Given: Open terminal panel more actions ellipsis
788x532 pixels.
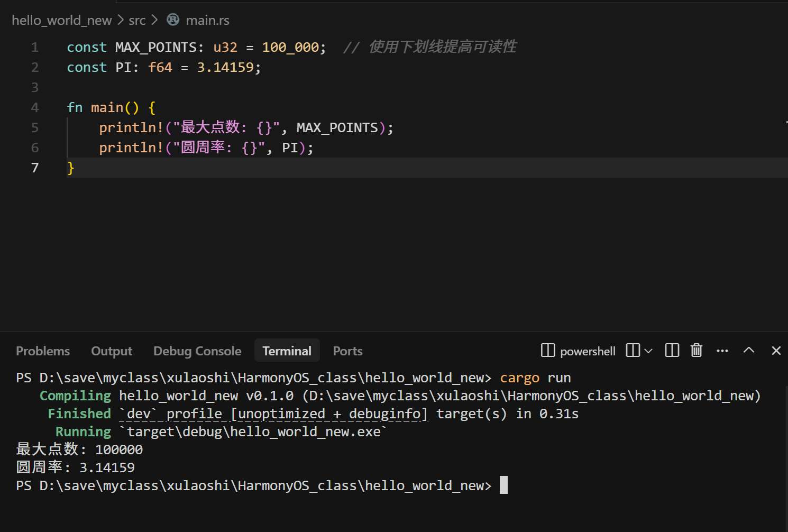Looking at the screenshot, I should point(722,351).
